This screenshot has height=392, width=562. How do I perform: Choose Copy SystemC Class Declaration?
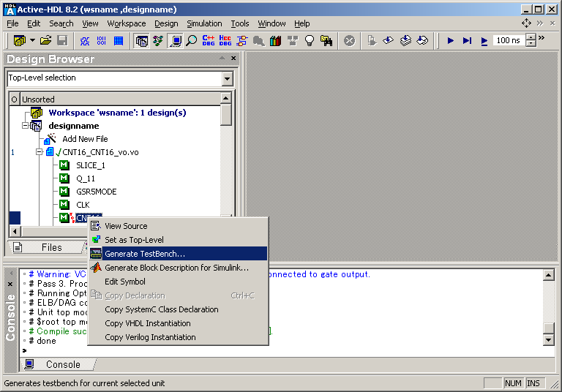point(178,309)
